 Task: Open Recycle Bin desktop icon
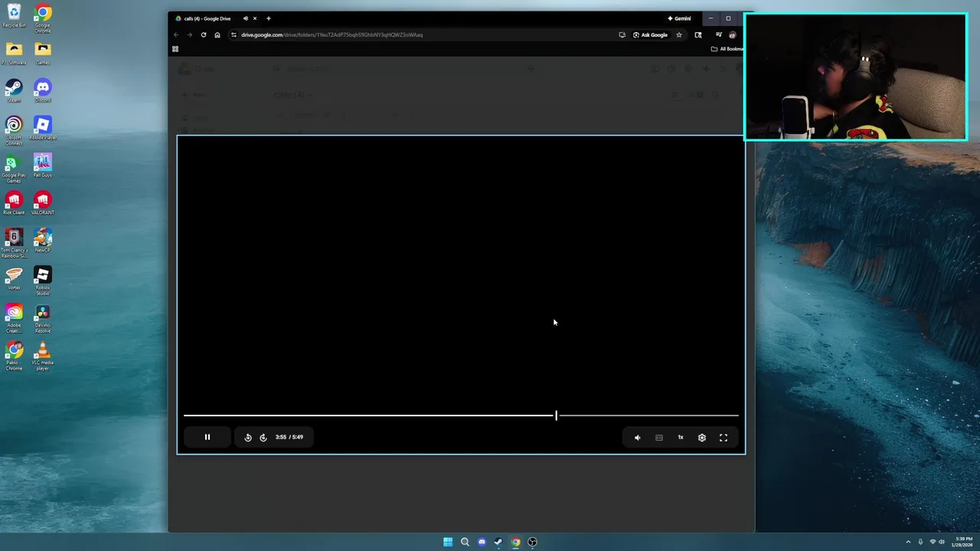point(14,16)
